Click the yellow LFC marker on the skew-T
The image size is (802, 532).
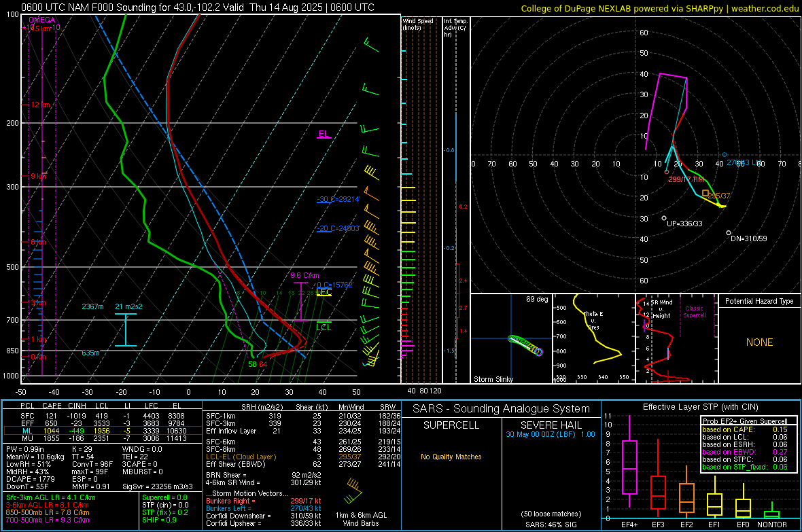pyautogui.click(x=324, y=292)
